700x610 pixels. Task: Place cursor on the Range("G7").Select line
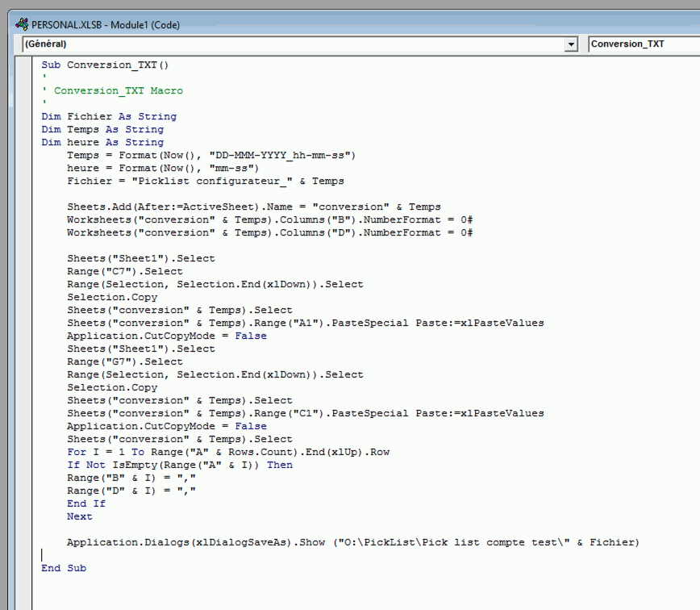[124, 361]
